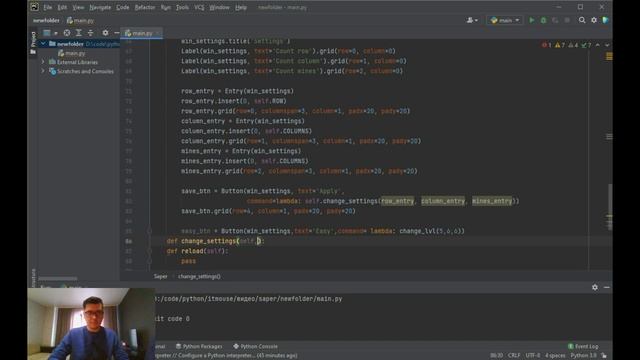Click main.py breadcrumb in navigation bar
This screenshot has width=640, height=360.
pyautogui.click(x=80, y=20)
